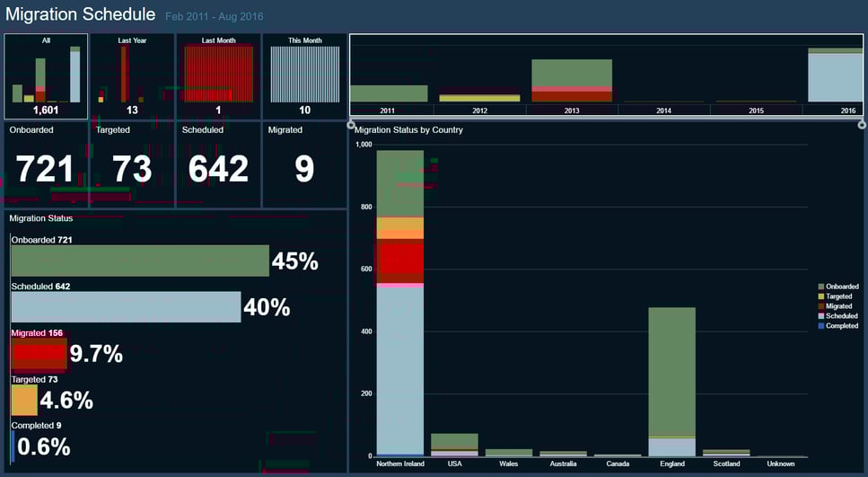Click the 45% percentage label
The image size is (868, 477).
coord(295,261)
